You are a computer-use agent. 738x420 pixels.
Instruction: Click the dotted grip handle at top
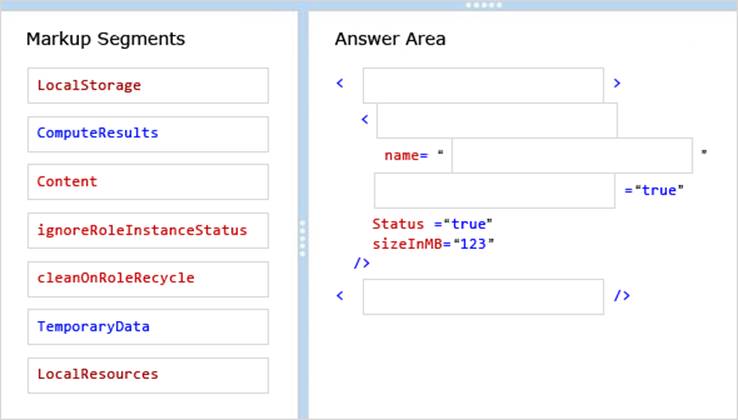click(x=483, y=5)
